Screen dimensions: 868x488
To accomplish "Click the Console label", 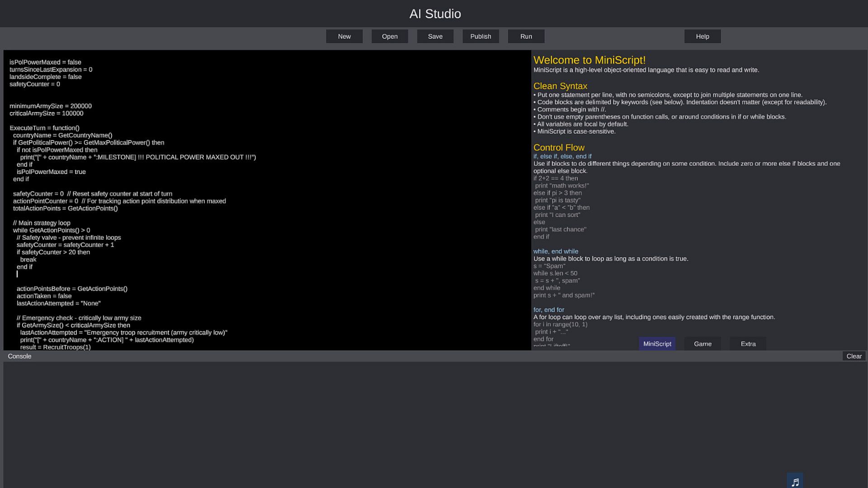I will [x=19, y=356].
